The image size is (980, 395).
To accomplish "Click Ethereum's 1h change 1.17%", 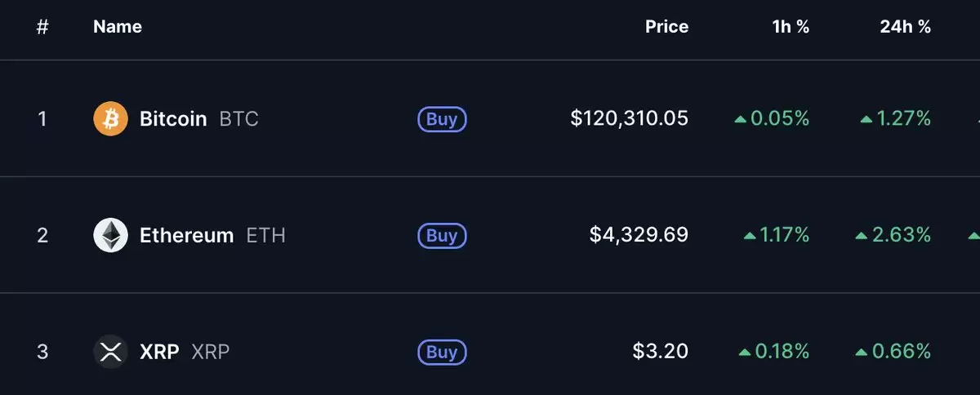I will [777, 236].
